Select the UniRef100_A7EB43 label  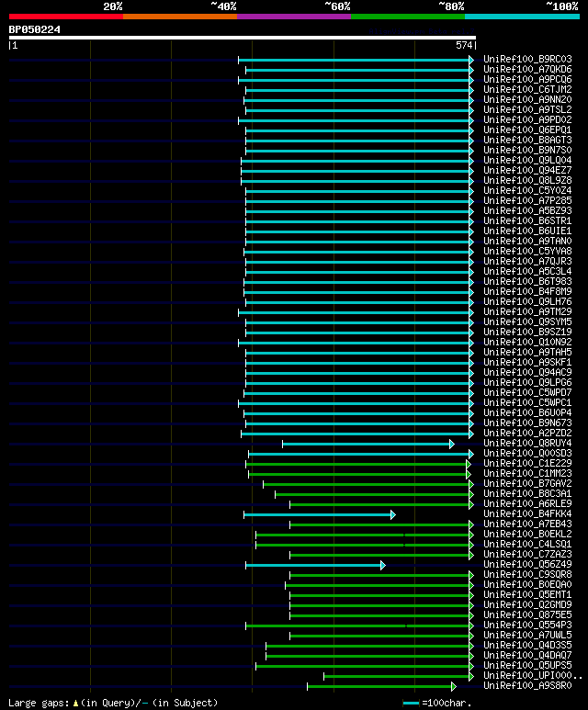(527, 524)
